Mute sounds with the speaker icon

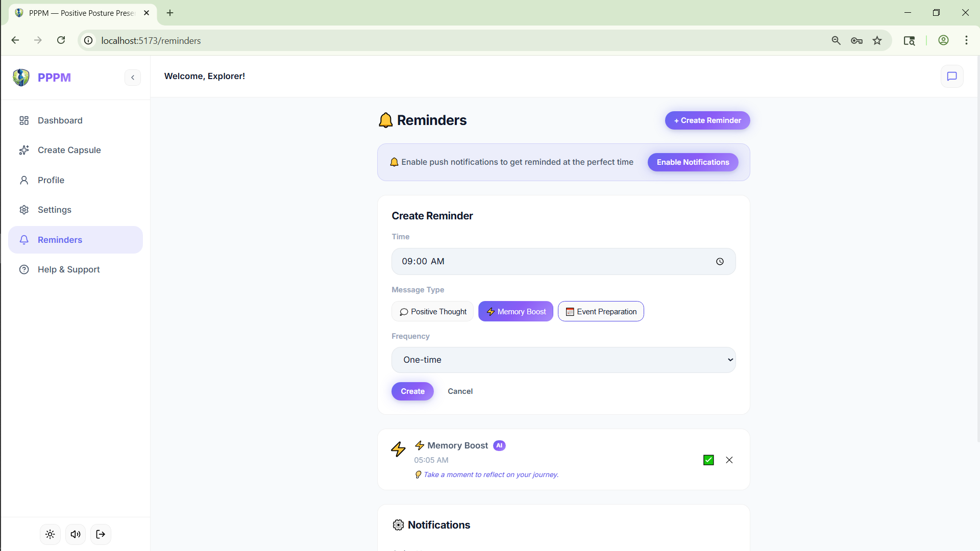[x=76, y=534]
